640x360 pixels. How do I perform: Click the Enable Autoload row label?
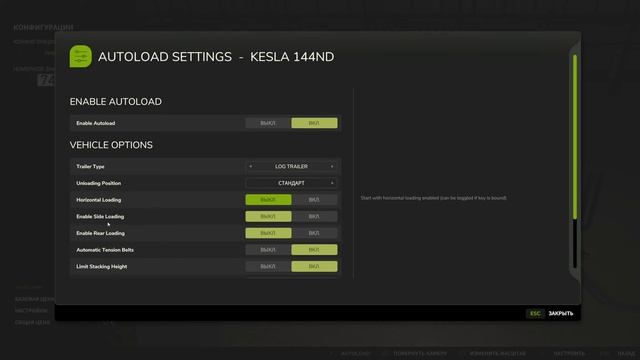pyautogui.click(x=96, y=123)
